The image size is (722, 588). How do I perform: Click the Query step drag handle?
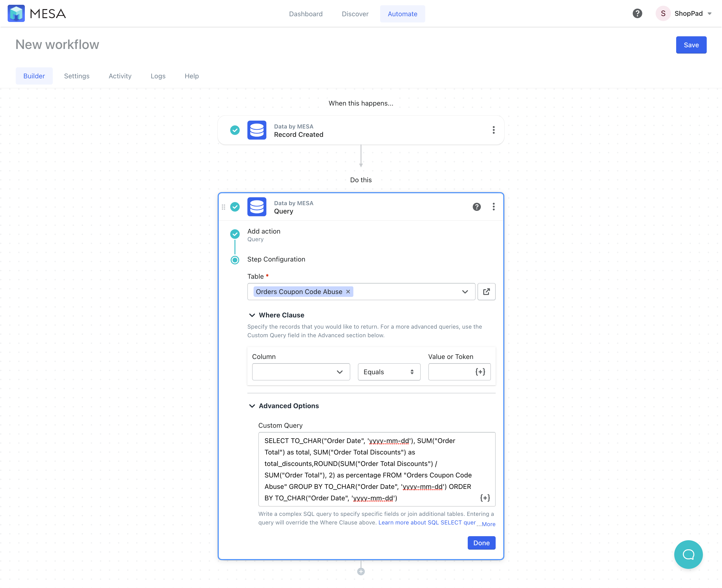223,207
